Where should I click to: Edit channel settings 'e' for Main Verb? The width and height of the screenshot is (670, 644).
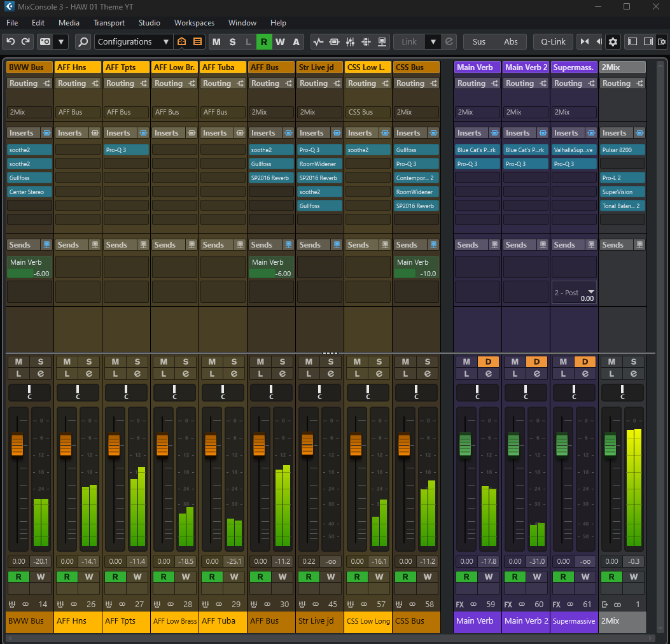488,374
